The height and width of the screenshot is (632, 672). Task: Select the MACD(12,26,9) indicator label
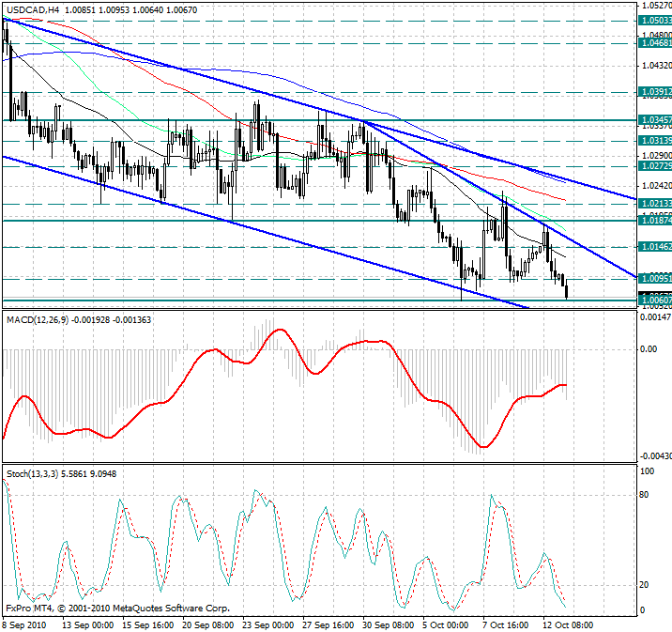38,320
